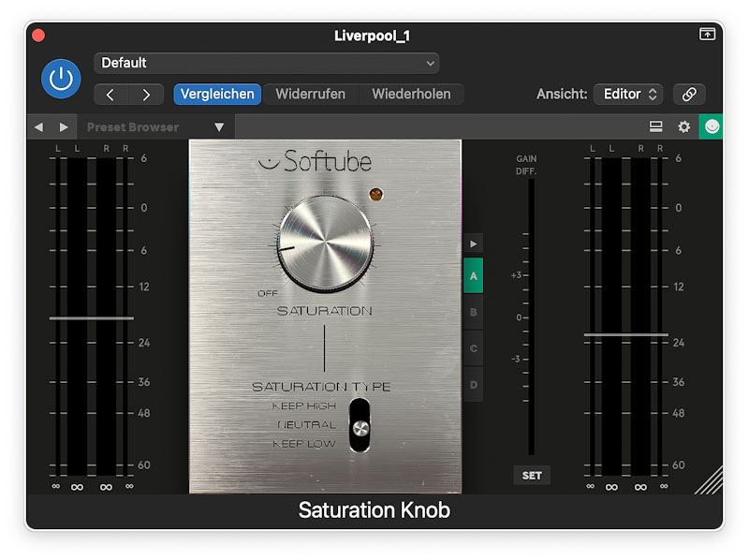Image resolution: width=749 pixels, height=560 pixels.
Task: Click the input level meter marker line
Action: pos(91,318)
